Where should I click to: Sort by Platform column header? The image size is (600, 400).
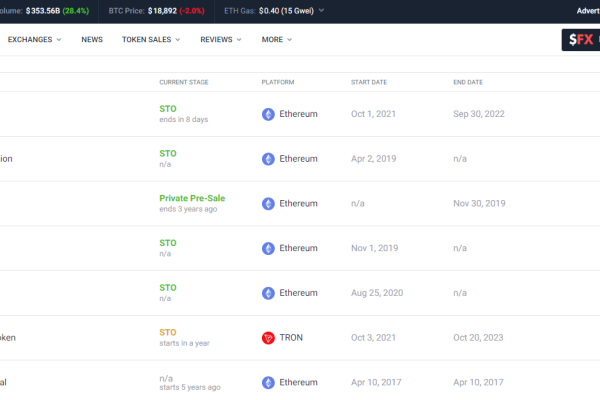(278, 82)
